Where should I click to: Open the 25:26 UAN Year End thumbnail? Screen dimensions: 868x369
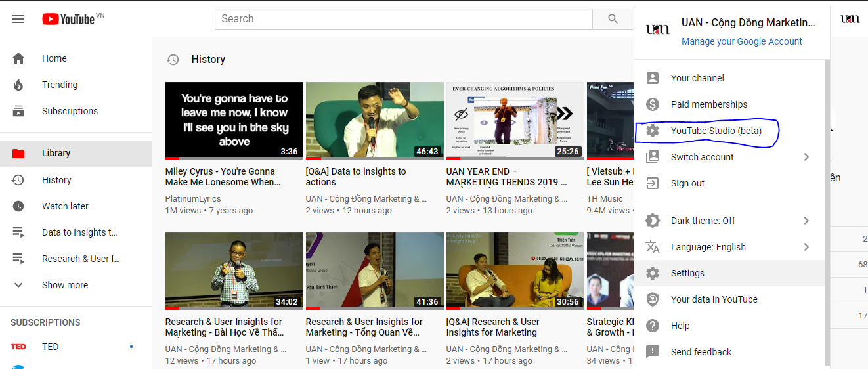pos(515,121)
